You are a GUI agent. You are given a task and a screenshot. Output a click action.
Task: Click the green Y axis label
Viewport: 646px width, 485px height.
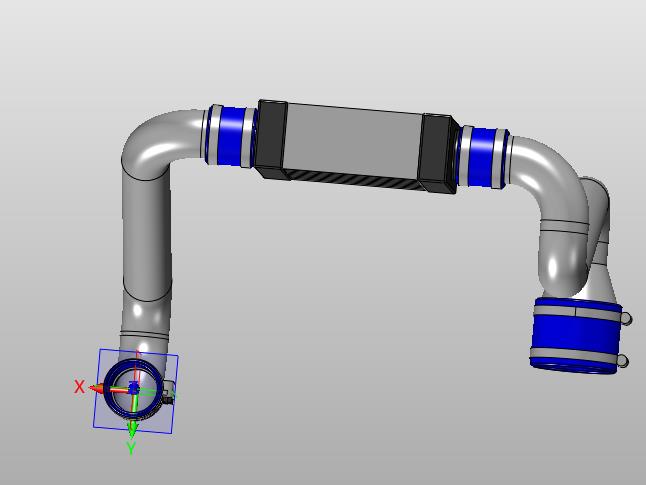tap(131, 448)
